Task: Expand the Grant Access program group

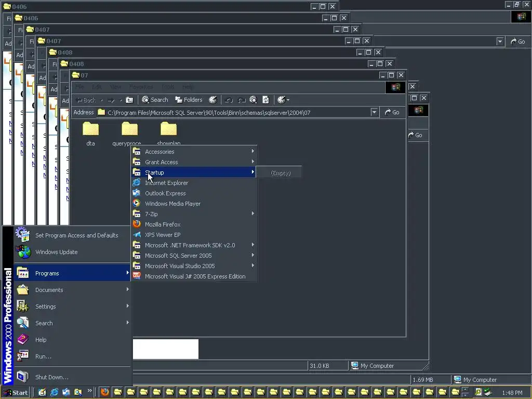Action: click(194, 162)
